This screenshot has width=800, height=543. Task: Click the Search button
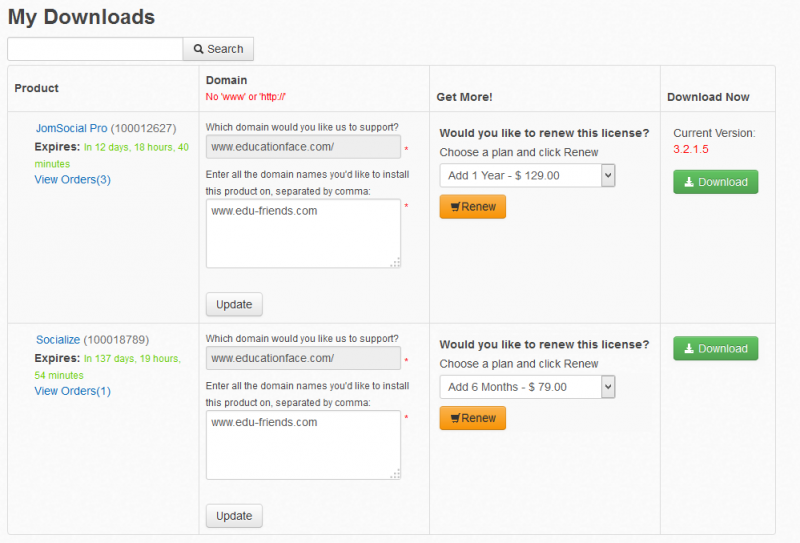pos(218,49)
